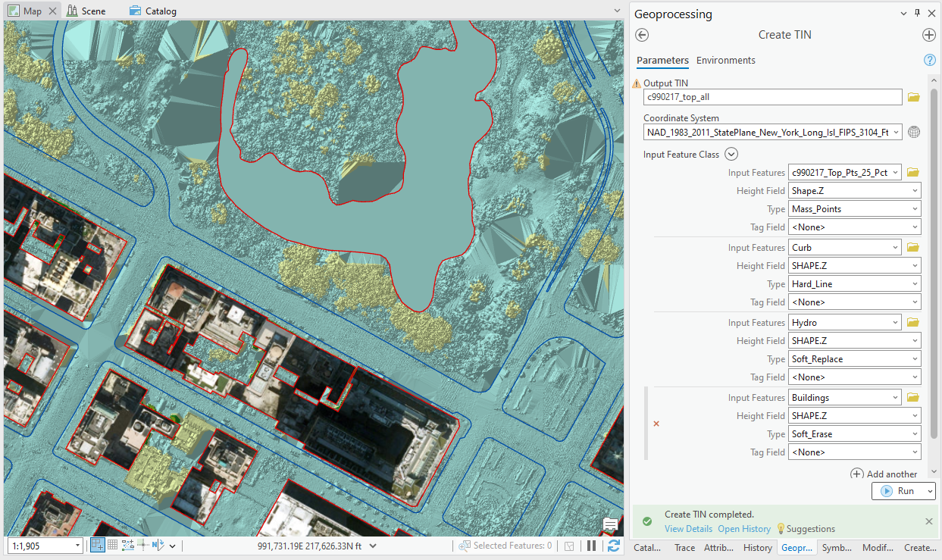Toggle snapping in the map status bar

pyautogui.click(x=98, y=545)
